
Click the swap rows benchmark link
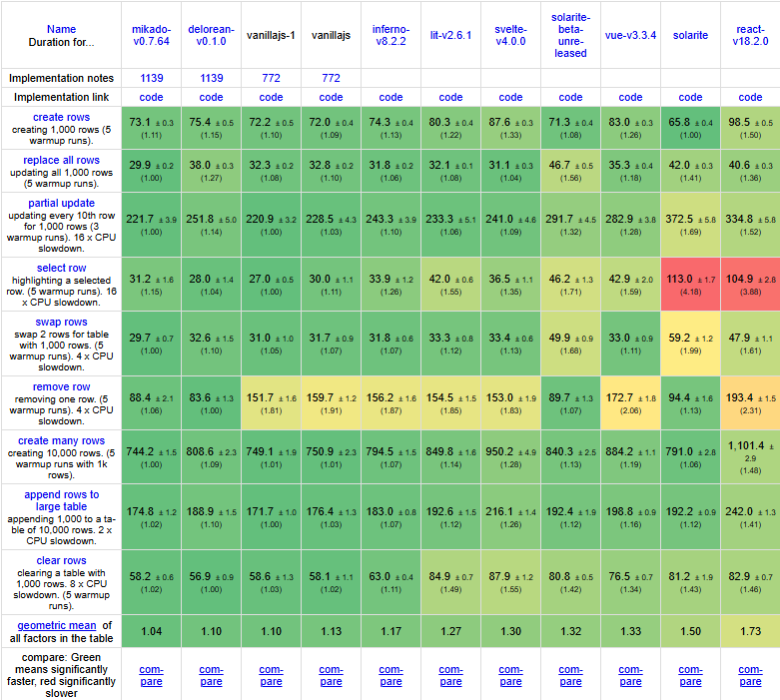click(x=61, y=323)
